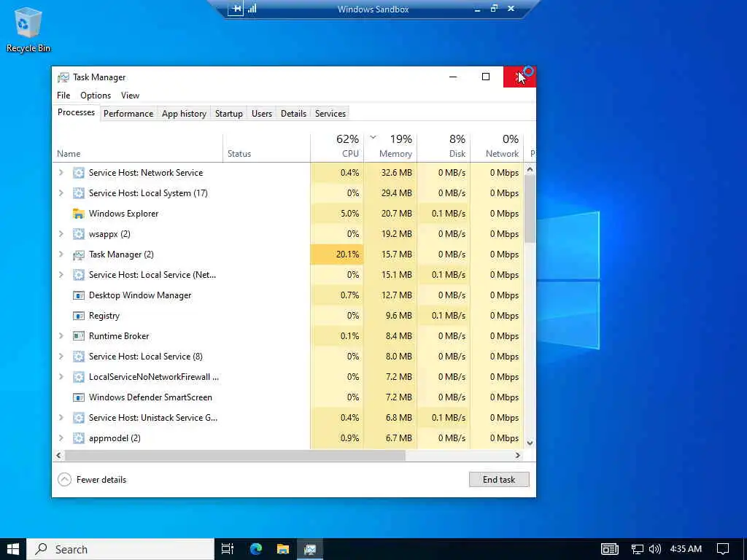Click the Windows Defender SmartScreen process icon
747x560 pixels.
click(78, 397)
